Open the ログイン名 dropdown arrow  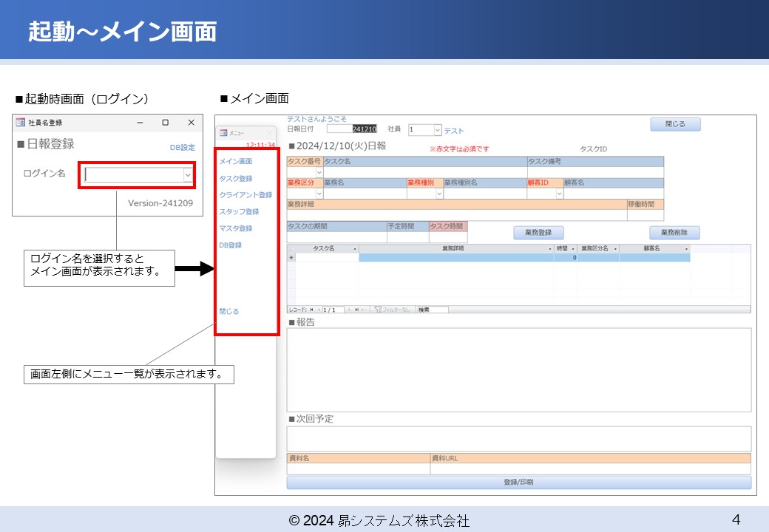pos(188,175)
